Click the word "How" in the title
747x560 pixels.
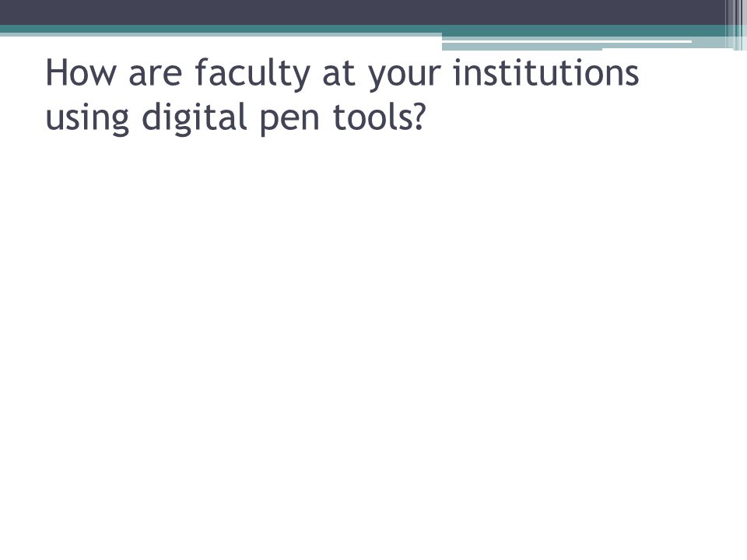click(80, 72)
